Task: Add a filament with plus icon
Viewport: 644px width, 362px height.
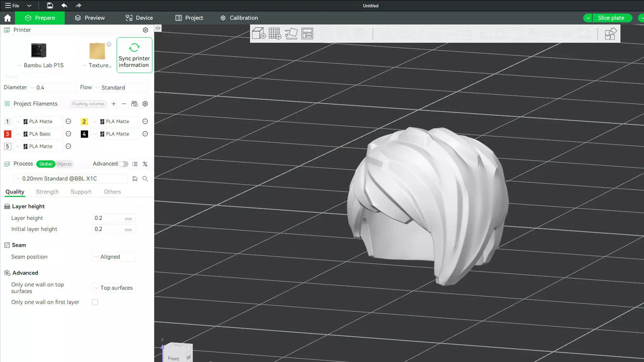Action: pos(114,104)
